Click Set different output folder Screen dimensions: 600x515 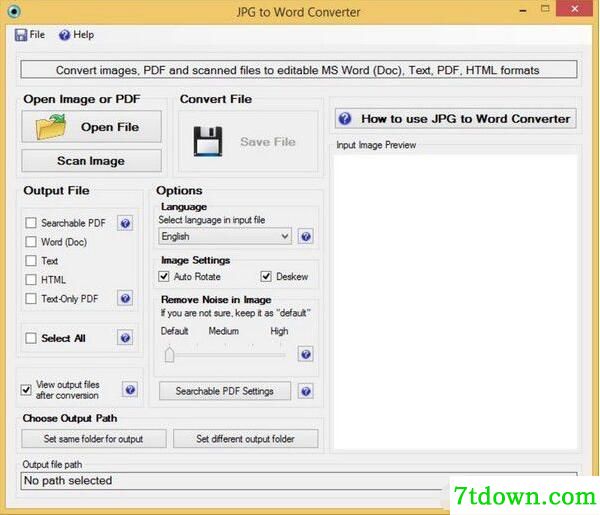click(x=245, y=439)
